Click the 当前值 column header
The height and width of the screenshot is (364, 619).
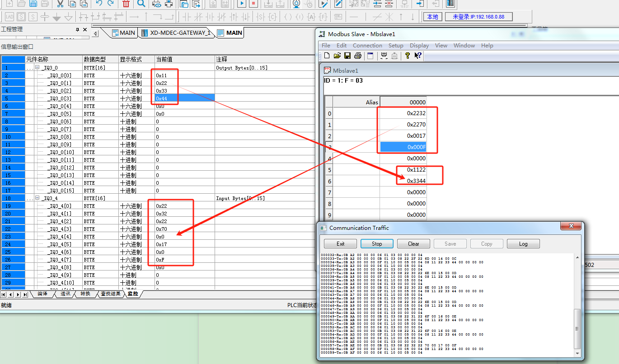[184, 59]
